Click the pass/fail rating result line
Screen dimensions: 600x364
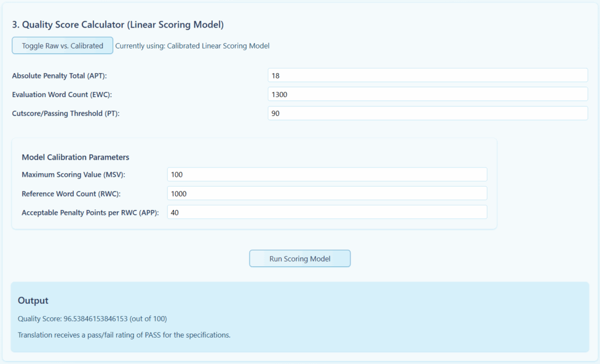pos(124,335)
